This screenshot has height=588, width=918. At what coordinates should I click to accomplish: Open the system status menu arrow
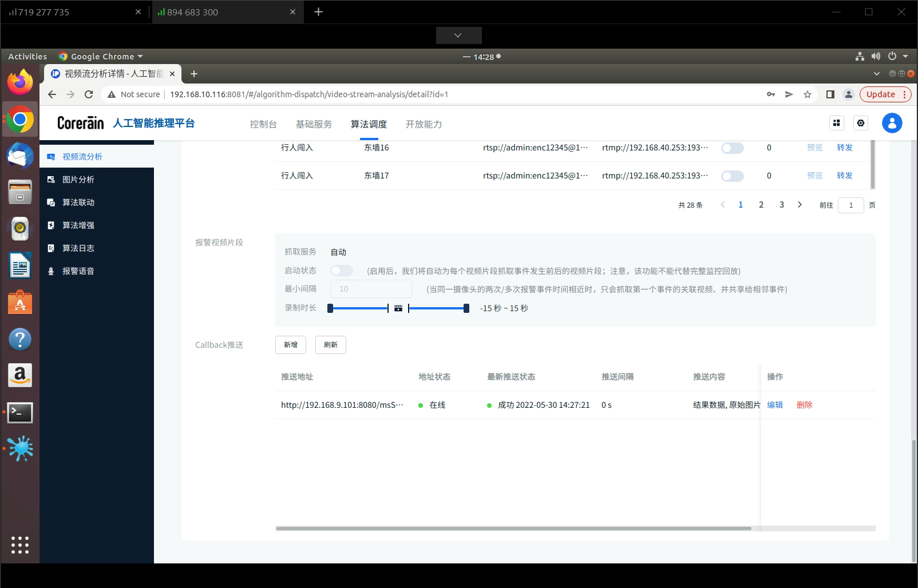(x=905, y=56)
